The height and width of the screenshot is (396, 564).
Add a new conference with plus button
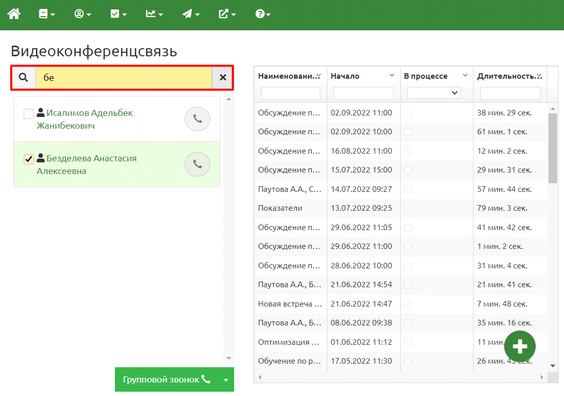pos(520,346)
